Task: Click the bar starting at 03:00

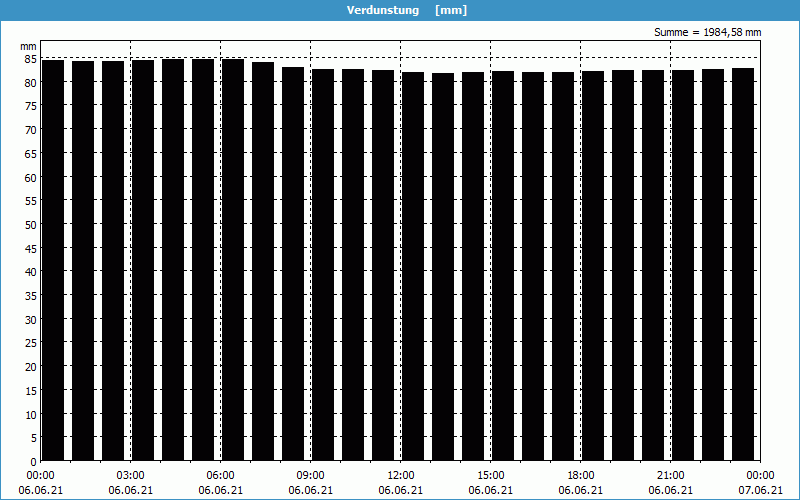Action: [x=143, y=261]
